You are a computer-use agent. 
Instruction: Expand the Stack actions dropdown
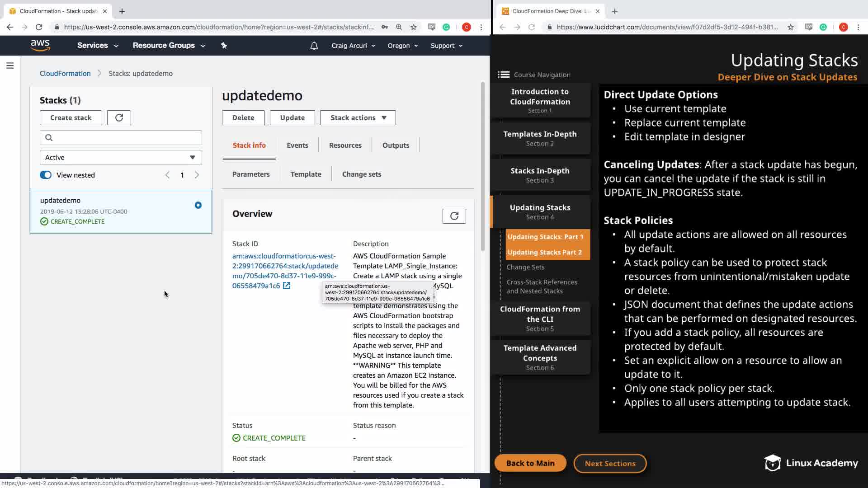(x=358, y=117)
